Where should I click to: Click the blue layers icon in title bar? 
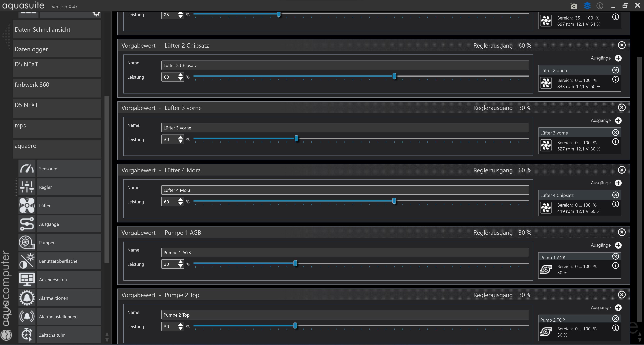point(587,6)
